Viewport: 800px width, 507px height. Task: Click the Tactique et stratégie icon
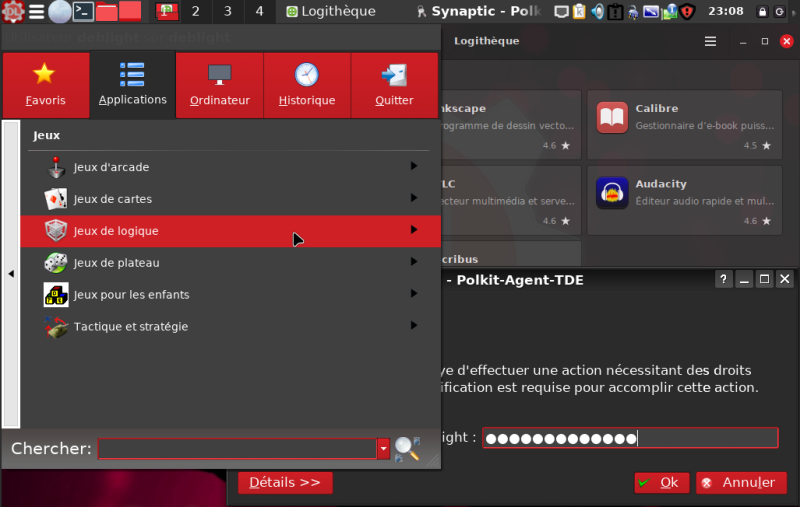tap(56, 327)
